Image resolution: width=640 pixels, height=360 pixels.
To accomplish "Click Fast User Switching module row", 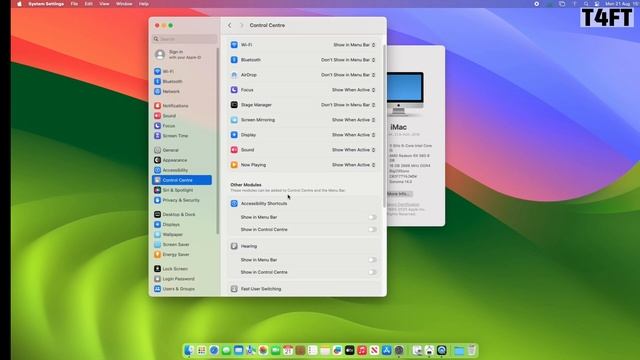I will click(303, 289).
